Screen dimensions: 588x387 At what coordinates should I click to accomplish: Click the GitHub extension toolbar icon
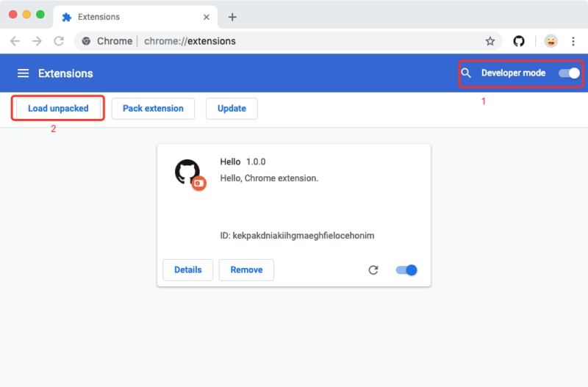click(x=519, y=41)
